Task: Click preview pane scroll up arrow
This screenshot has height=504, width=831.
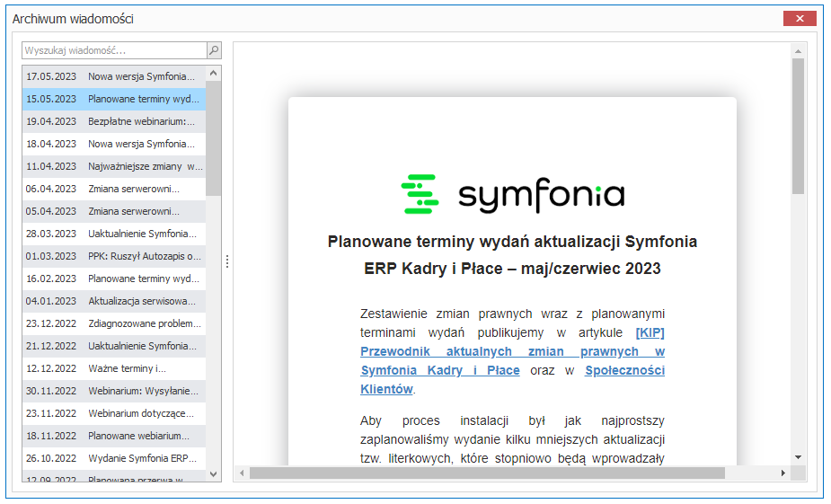Action: (798, 51)
